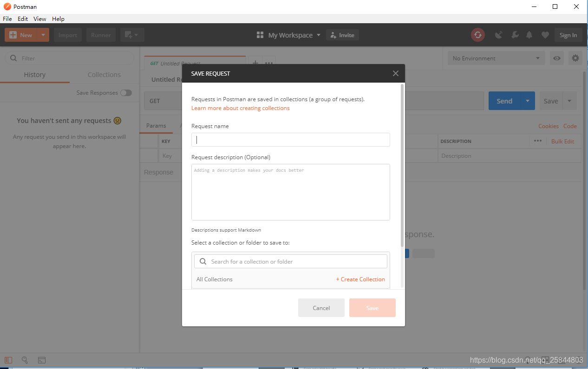This screenshot has width=588, height=369.
Task: Click the Bulk Edit link
Action: [x=562, y=142]
